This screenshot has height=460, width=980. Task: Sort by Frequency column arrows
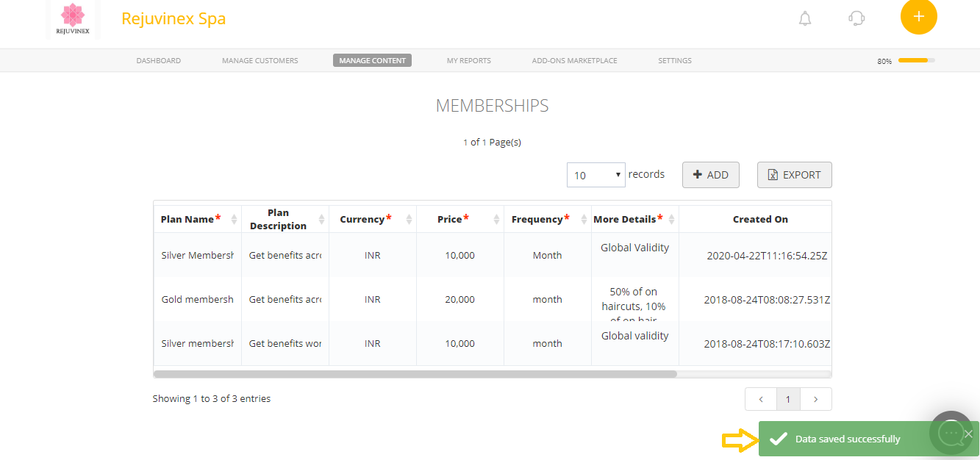(584, 219)
